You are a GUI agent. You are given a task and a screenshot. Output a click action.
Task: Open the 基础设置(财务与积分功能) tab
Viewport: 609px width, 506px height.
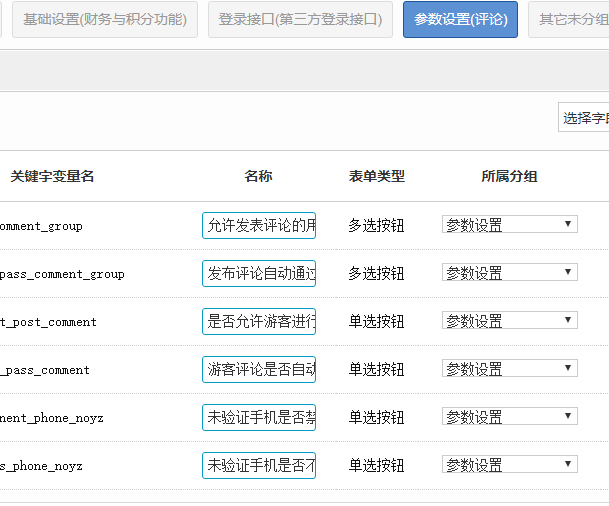[105, 19]
